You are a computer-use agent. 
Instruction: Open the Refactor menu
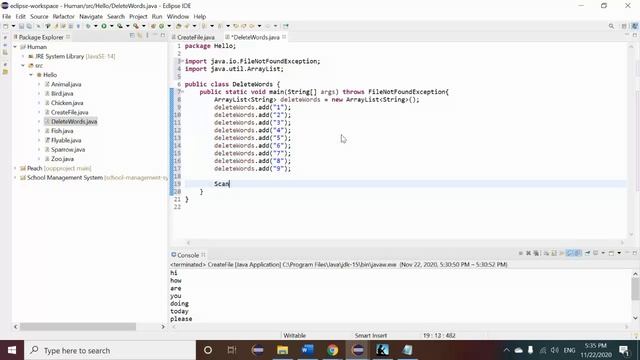pos(63,16)
